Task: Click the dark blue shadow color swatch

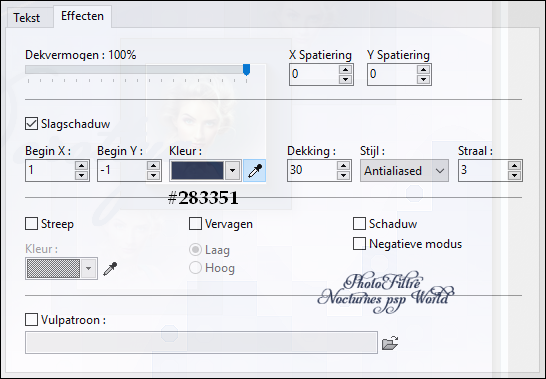Action: point(197,171)
